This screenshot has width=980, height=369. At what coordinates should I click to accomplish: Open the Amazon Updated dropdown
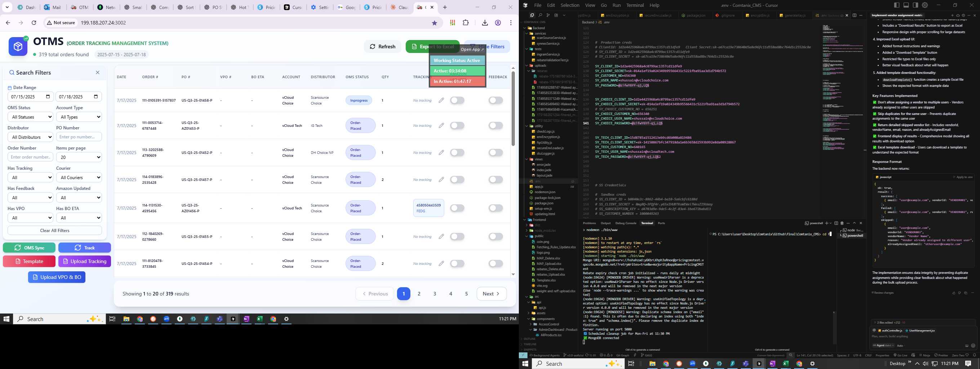pos(79,197)
